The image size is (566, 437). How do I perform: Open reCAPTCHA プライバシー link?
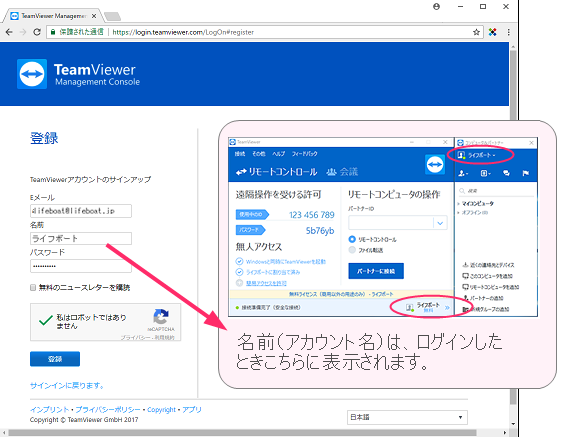136,337
